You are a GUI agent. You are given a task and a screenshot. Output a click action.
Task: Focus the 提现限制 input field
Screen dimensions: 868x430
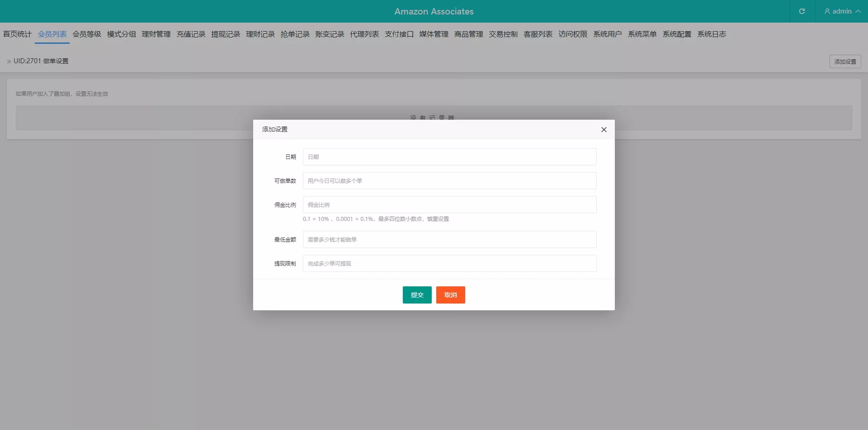point(449,263)
